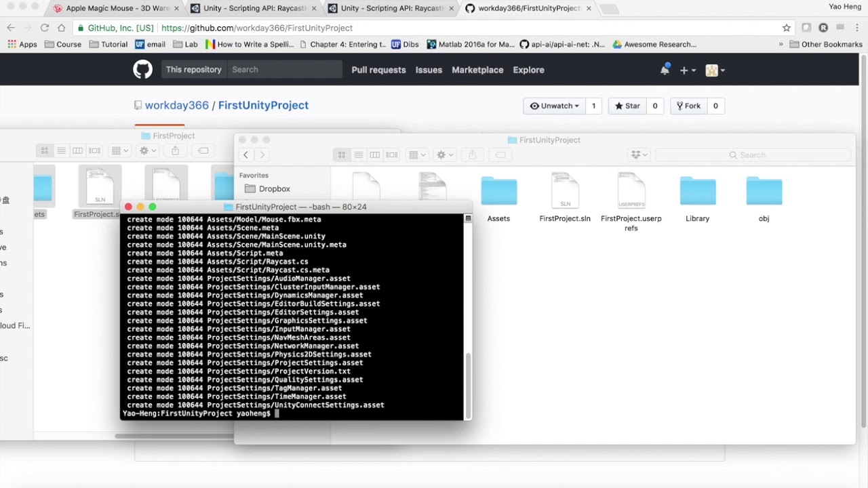Open the Awesome Research bookmark
The height and width of the screenshot is (488, 868).
click(x=654, y=44)
